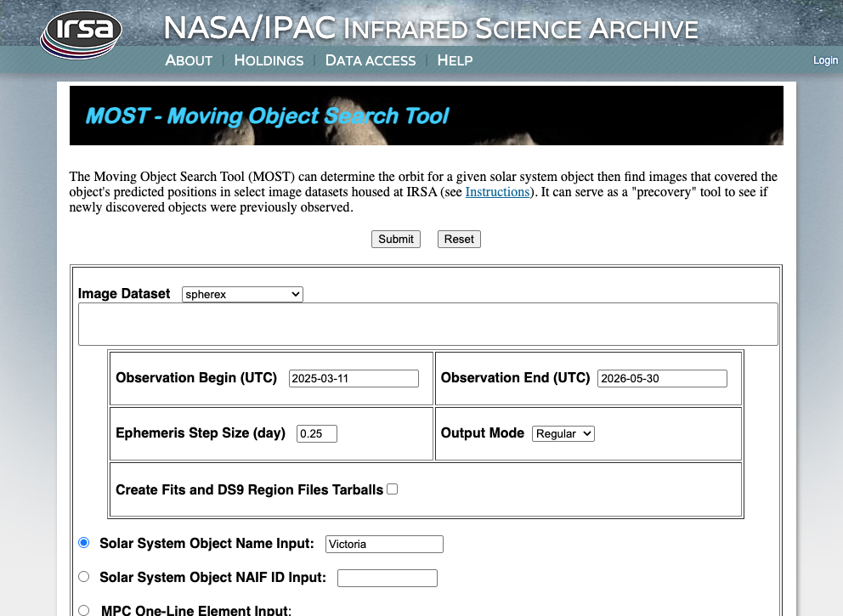Image resolution: width=843 pixels, height=616 pixels.
Task: Expand the Image Dataset dropdown
Action: click(242, 294)
